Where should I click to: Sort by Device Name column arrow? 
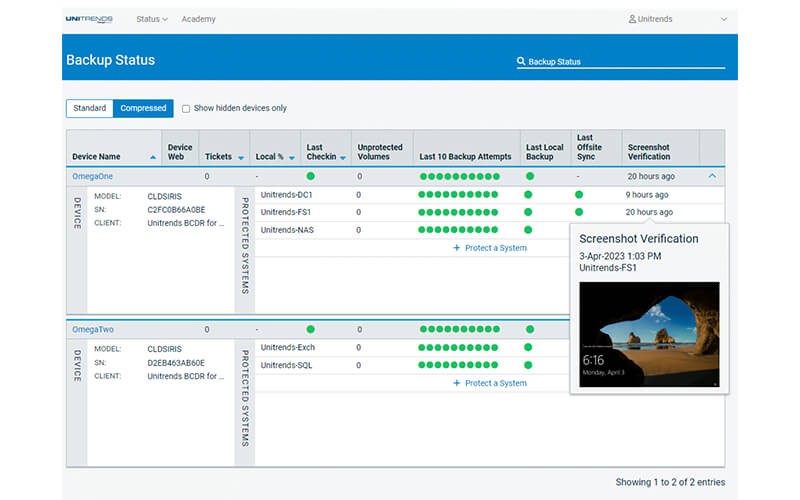tap(153, 158)
